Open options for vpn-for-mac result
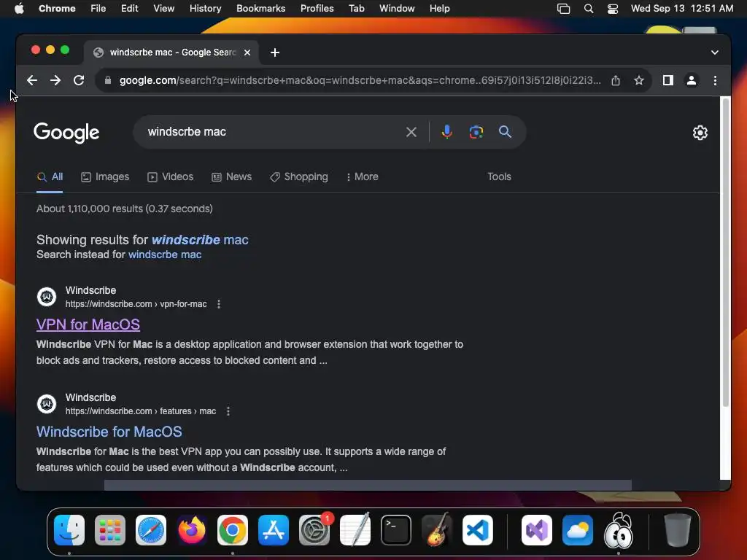 click(219, 304)
